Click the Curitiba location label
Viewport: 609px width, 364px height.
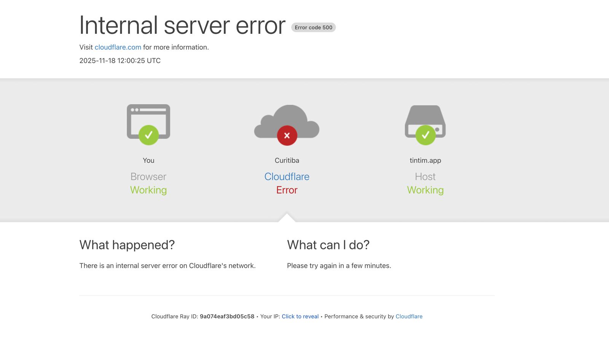pos(287,161)
